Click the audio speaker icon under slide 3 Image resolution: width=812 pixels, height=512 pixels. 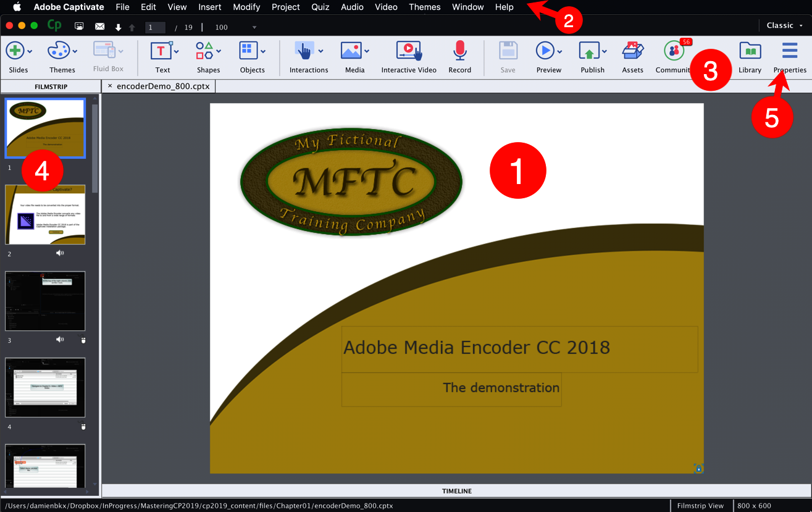pyautogui.click(x=60, y=340)
